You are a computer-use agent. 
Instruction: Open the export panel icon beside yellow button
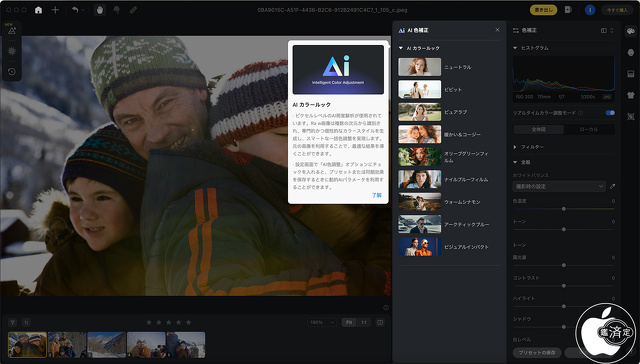[x=568, y=10]
